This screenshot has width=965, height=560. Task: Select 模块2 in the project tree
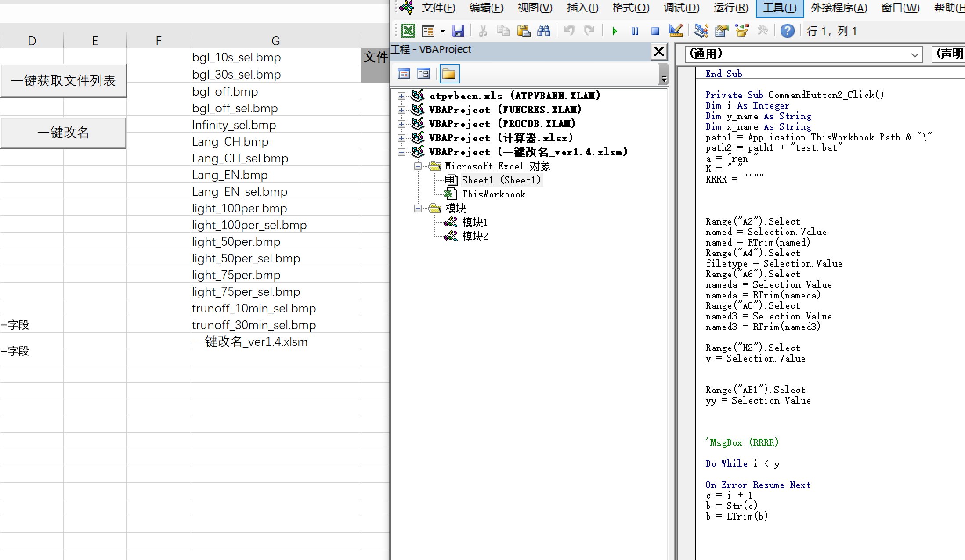(475, 236)
